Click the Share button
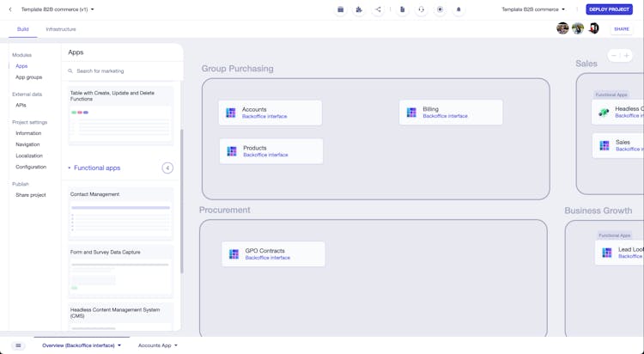 click(621, 29)
